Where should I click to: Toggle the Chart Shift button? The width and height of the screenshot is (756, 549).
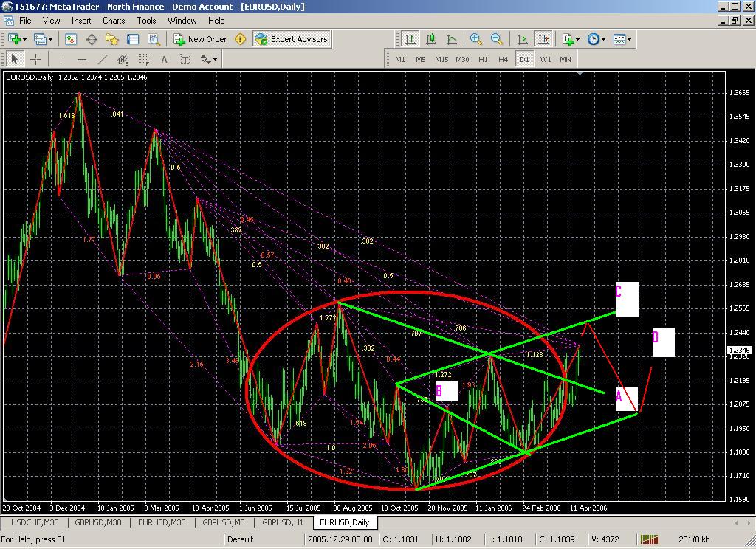click(x=543, y=40)
